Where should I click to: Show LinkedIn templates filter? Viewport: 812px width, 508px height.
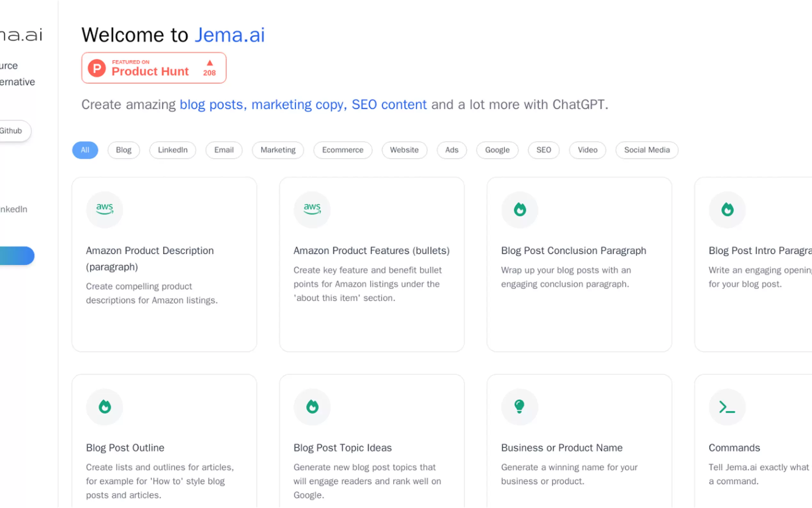point(173,150)
